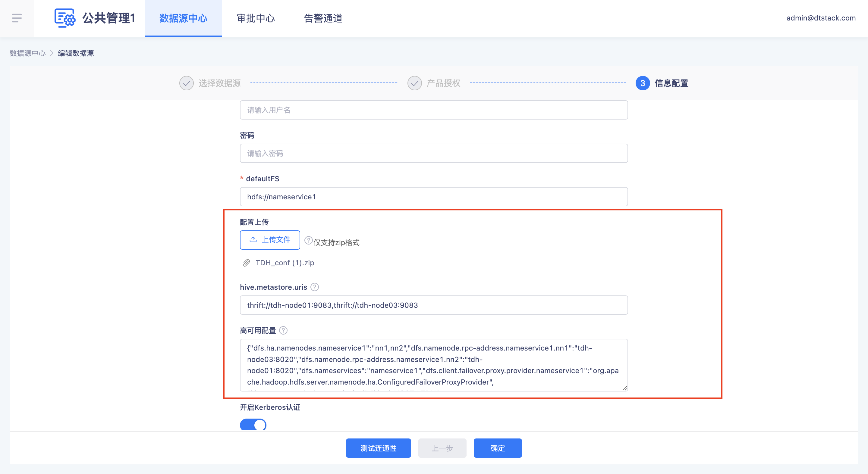The image size is (868, 474).
Task: Switch to 审批中心 tab
Action: (x=256, y=18)
